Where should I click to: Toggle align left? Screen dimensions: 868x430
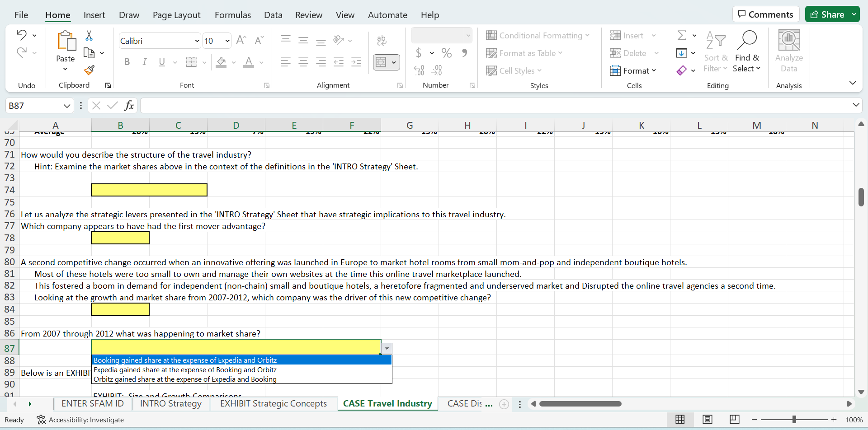point(285,62)
